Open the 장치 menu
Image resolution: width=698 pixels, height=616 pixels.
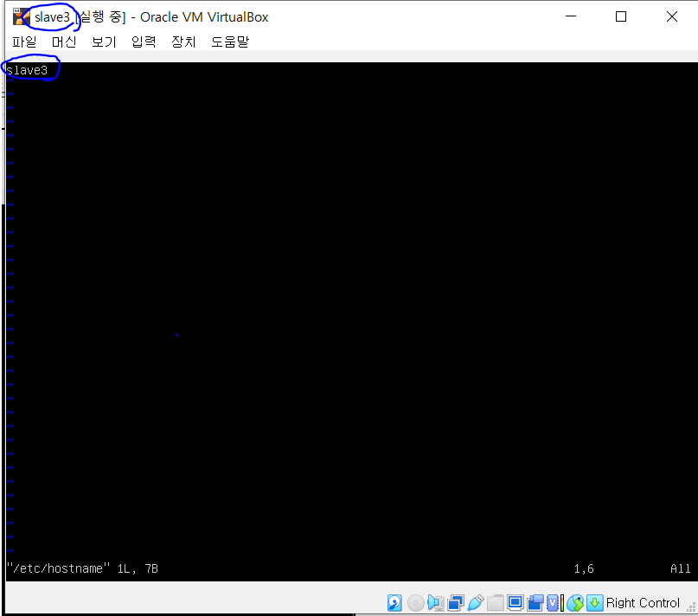[x=183, y=42]
